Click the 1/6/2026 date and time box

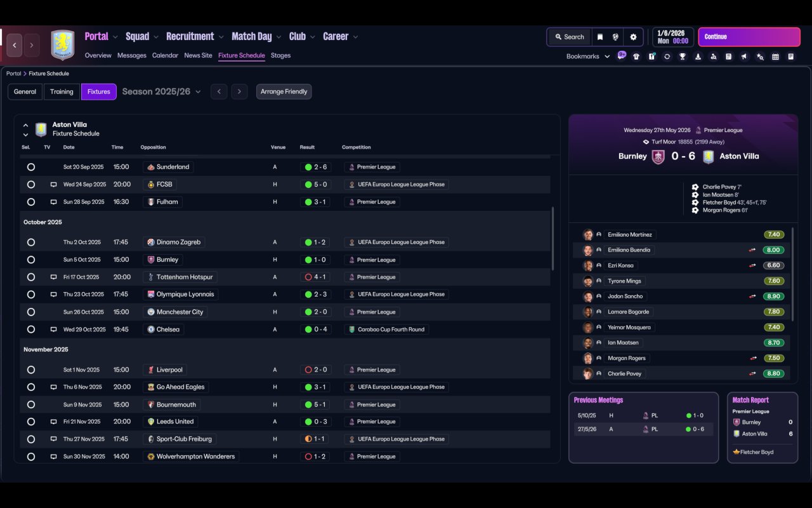click(x=672, y=37)
